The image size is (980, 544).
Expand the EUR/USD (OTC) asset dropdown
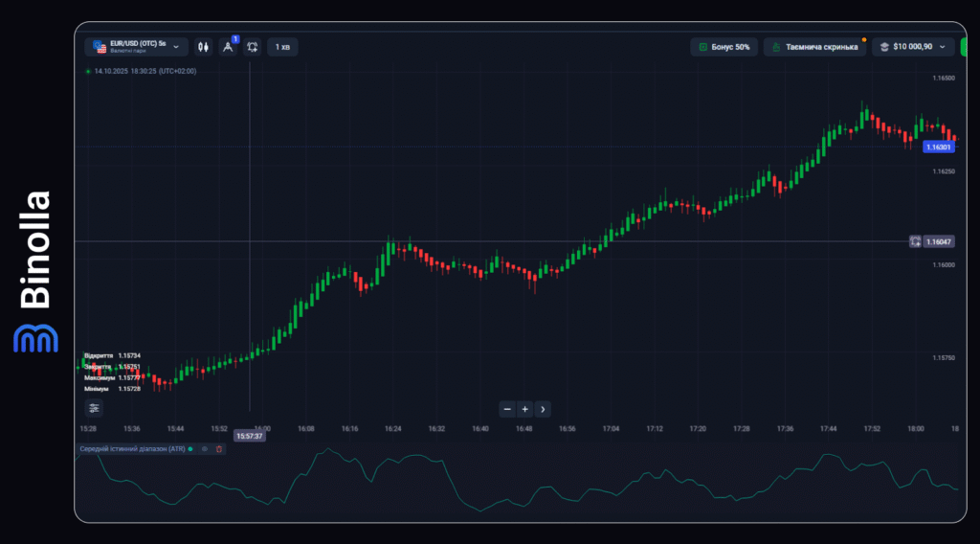tap(174, 46)
